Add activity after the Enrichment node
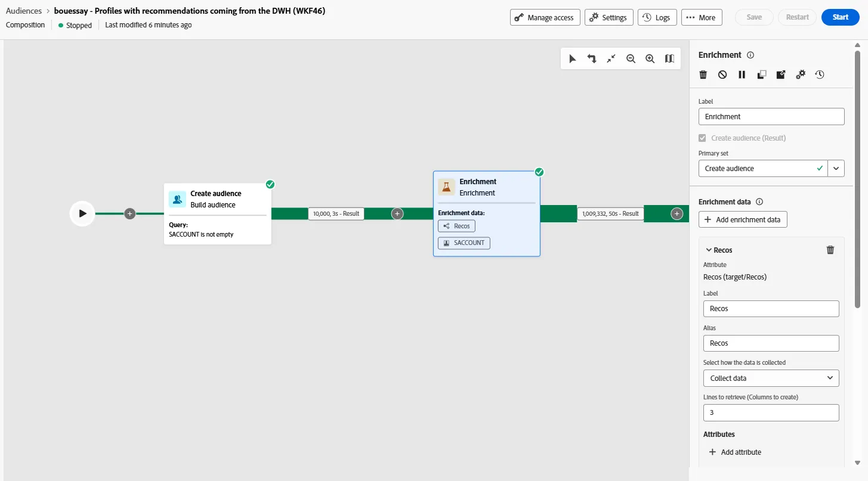868x481 pixels. pos(677,213)
